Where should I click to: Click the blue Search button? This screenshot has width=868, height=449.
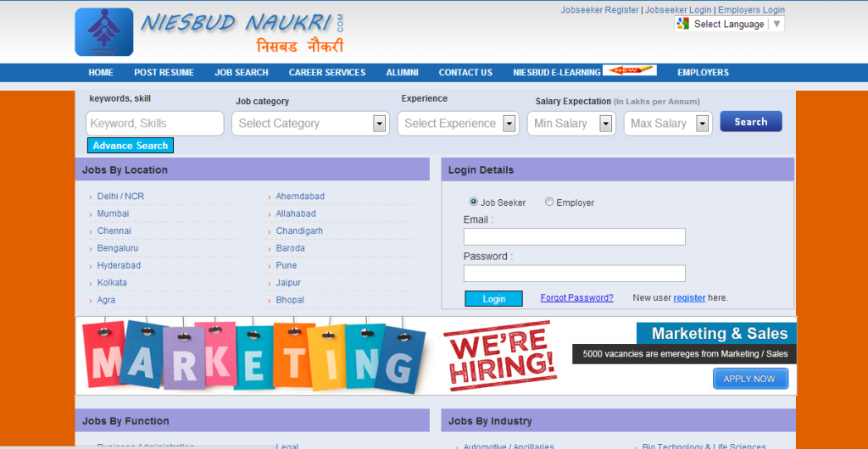click(751, 122)
